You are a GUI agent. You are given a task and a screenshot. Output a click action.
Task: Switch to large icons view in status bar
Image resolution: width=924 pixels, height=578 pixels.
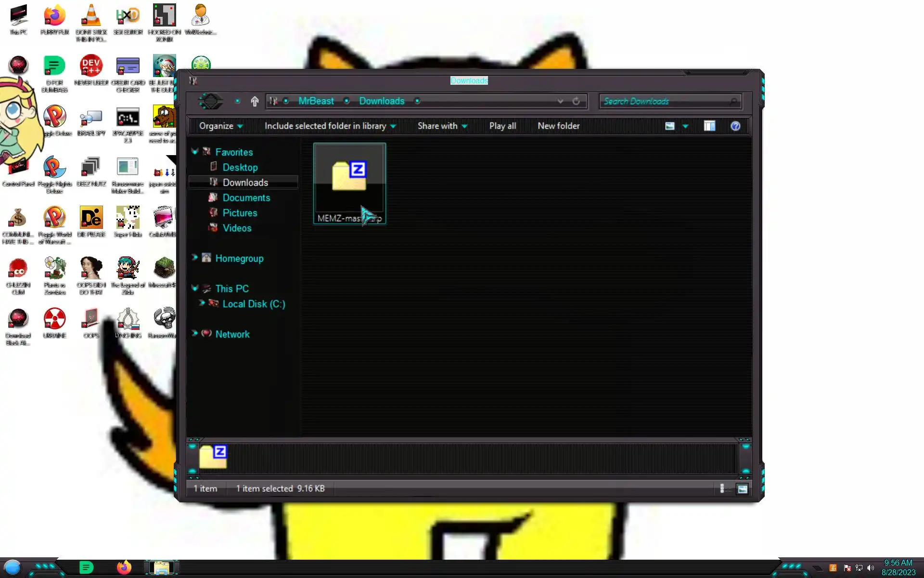(742, 489)
